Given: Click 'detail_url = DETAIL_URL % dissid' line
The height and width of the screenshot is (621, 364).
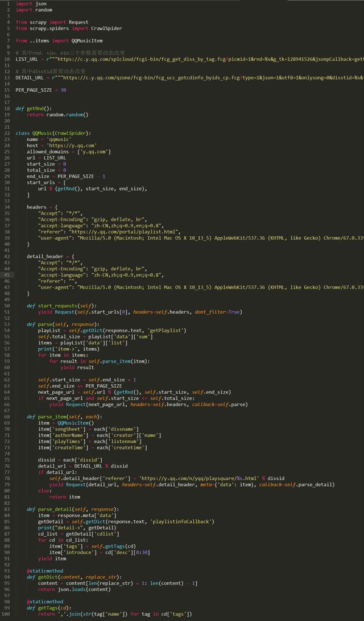Looking at the screenshot, I should coord(82,466).
